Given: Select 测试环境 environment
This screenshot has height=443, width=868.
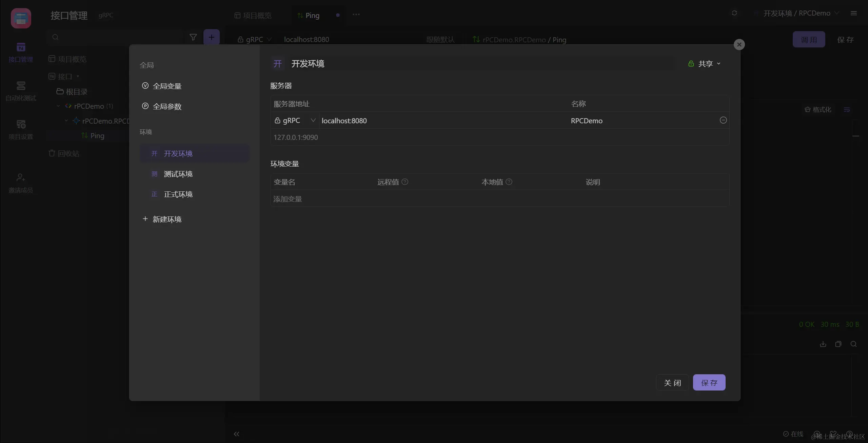Looking at the screenshot, I should [x=178, y=174].
